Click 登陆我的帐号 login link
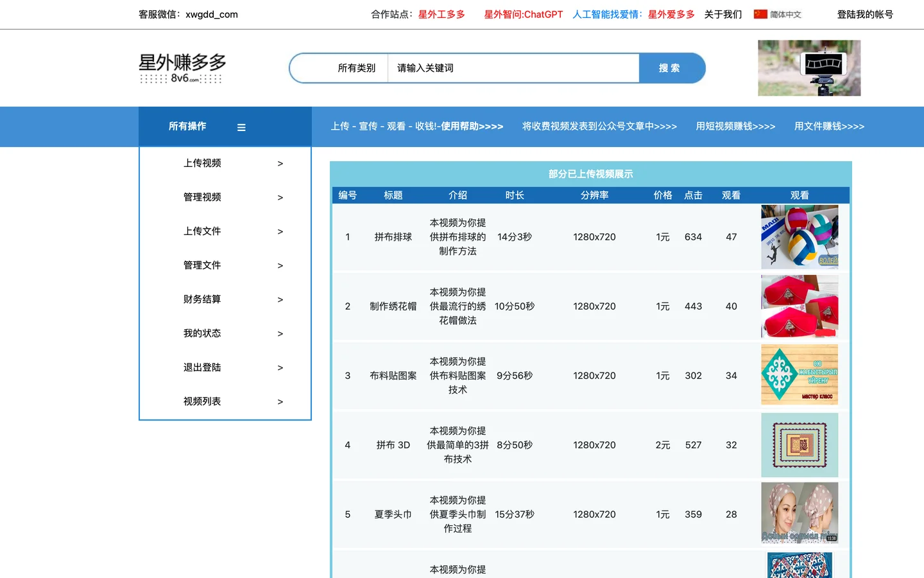 tap(865, 14)
